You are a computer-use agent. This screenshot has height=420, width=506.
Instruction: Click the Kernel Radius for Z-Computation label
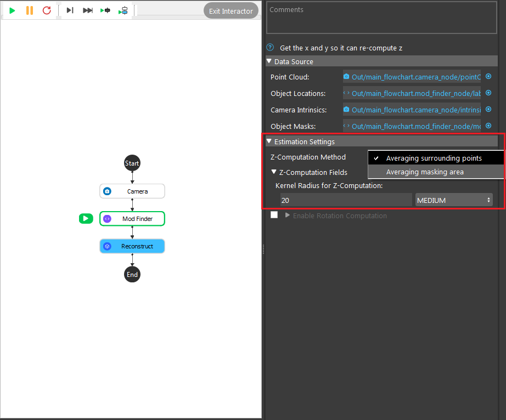click(x=329, y=186)
